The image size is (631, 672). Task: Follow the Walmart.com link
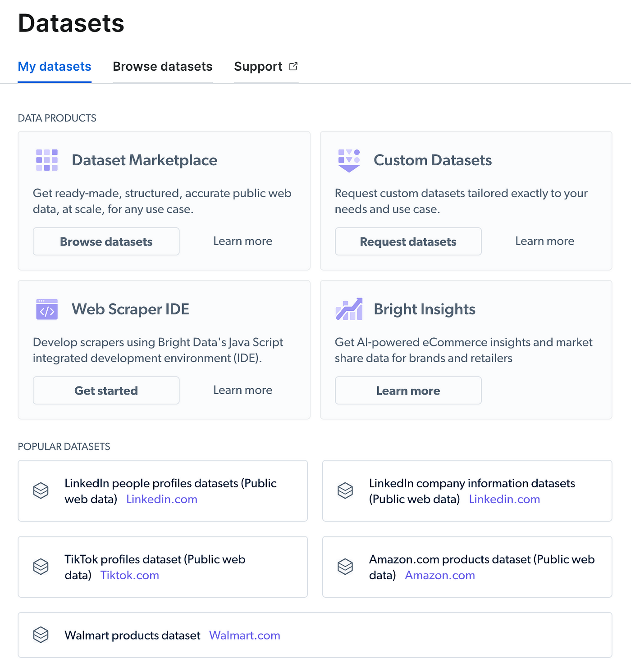click(x=245, y=635)
